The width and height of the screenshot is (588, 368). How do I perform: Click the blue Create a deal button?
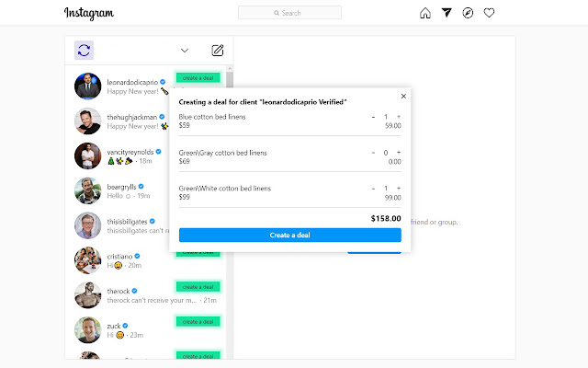pos(290,236)
